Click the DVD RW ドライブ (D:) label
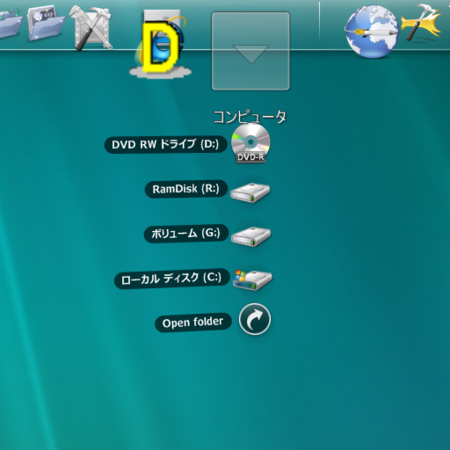This screenshot has height=450, width=450. pyautogui.click(x=166, y=145)
